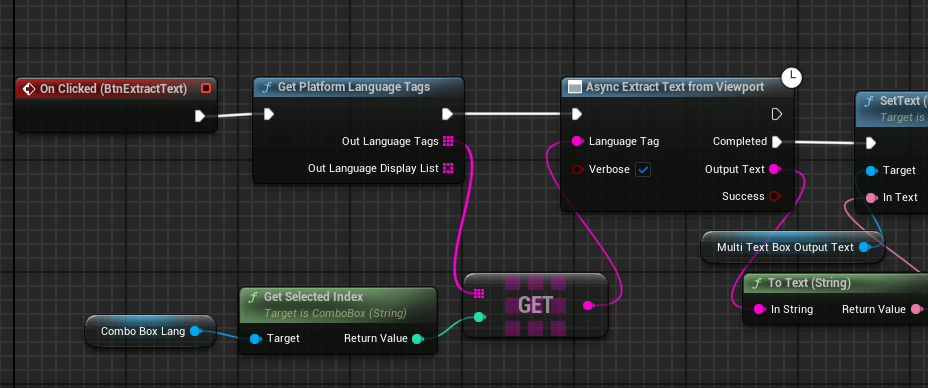Click the Get Selected Index Return Value pin

coord(417,339)
